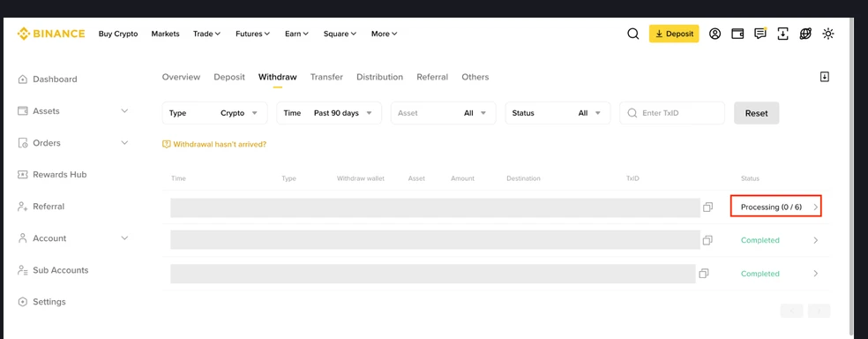Open Dashboard in the sidebar
Image resolution: width=868 pixels, height=339 pixels.
(x=48, y=79)
